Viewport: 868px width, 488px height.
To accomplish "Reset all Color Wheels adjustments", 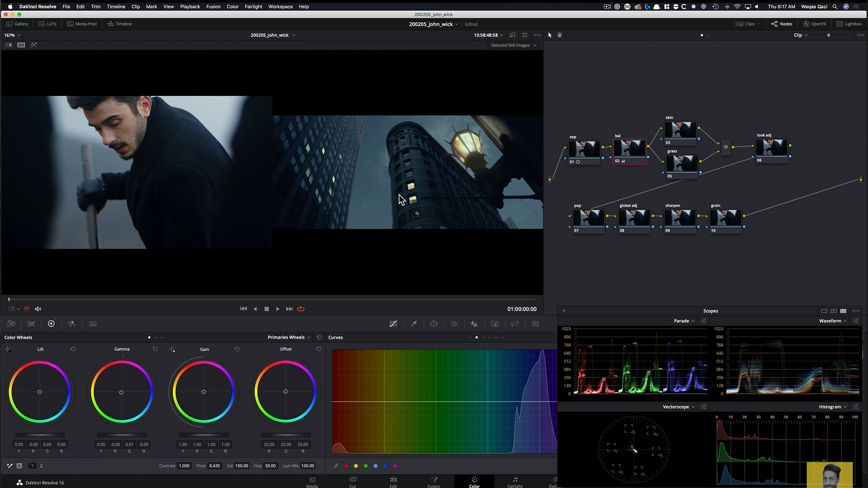I will [319, 337].
